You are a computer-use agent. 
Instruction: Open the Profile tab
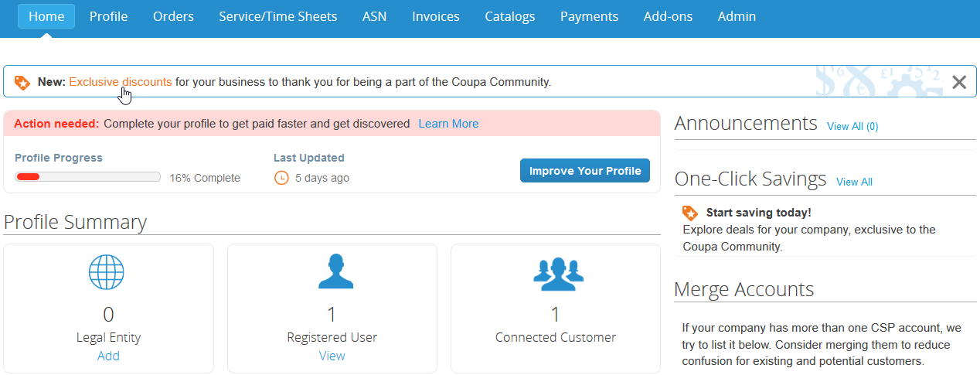tap(108, 16)
